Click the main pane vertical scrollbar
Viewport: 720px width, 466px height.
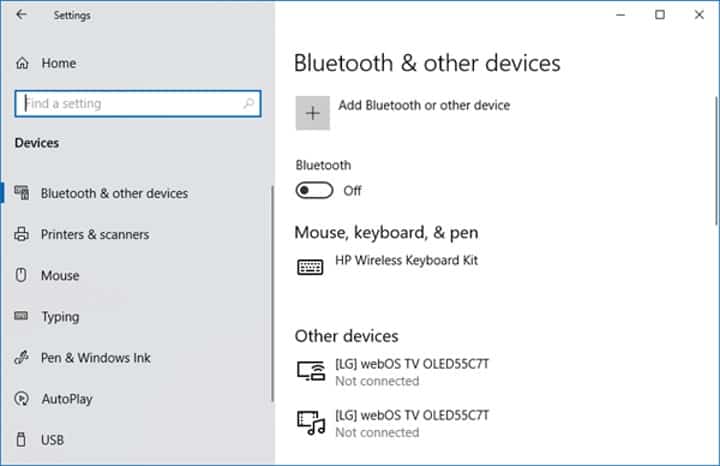[x=716, y=161]
